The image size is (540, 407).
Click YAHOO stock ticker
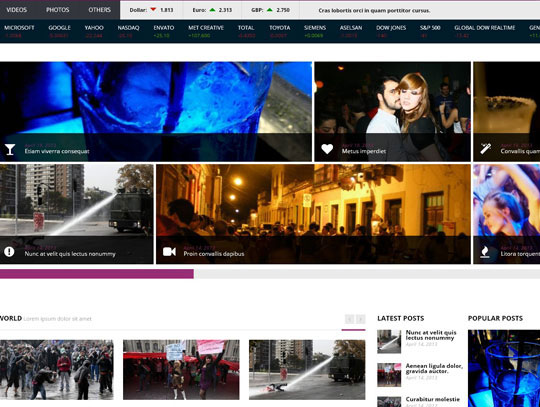pos(94,31)
